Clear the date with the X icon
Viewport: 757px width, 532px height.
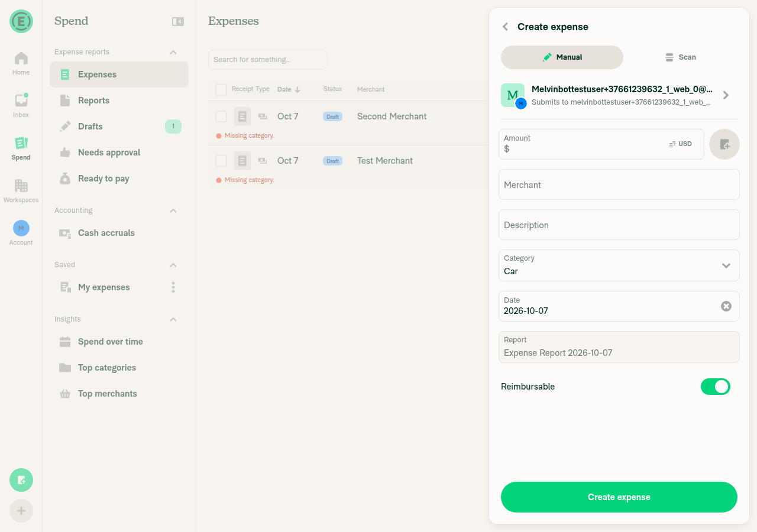(x=726, y=306)
